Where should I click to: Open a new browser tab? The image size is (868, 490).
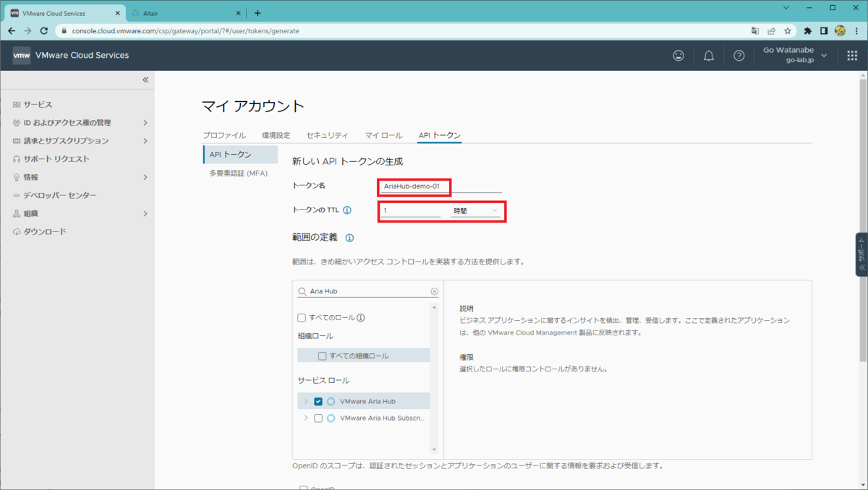tap(258, 13)
